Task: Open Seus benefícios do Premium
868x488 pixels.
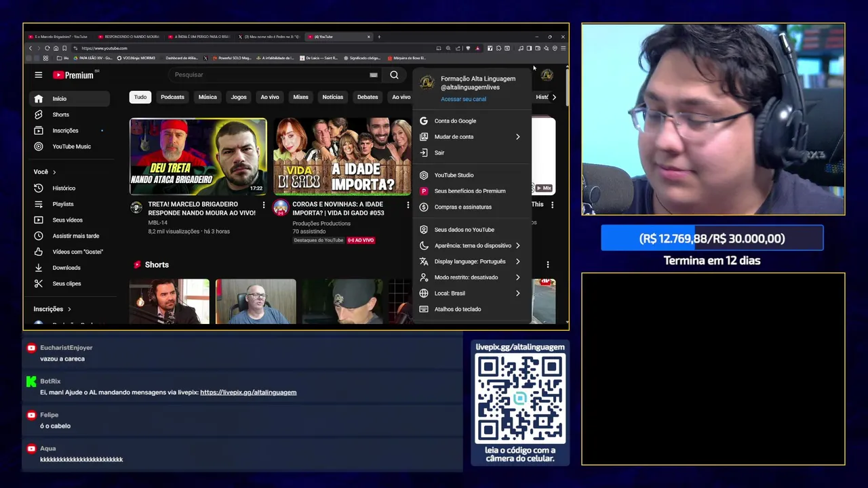Action: 471,191
